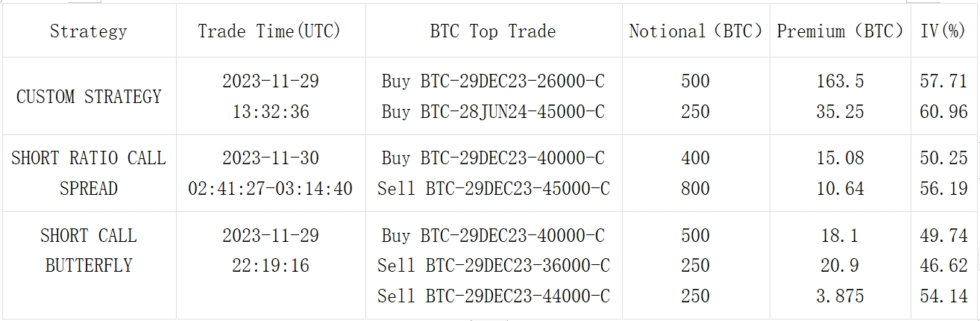Select the Notional (BTC) column header

pyautogui.click(x=696, y=31)
